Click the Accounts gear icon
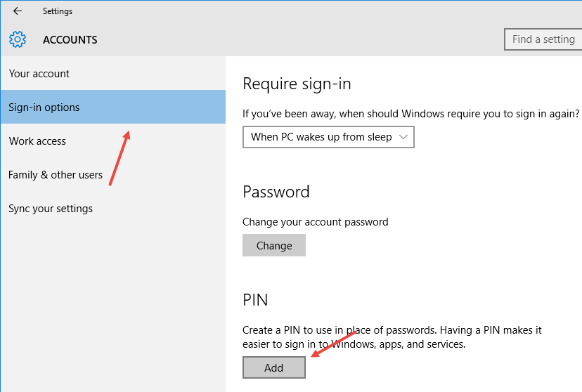 pos(18,39)
